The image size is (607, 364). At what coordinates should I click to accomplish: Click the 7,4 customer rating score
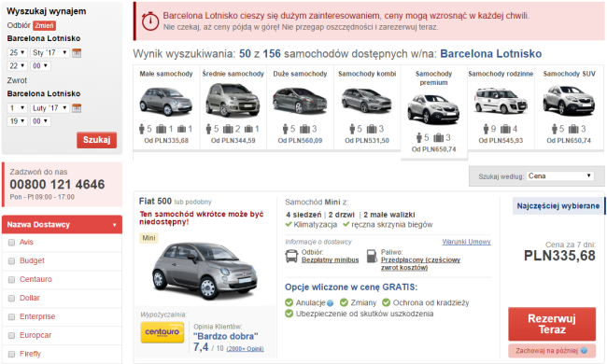[201, 347]
